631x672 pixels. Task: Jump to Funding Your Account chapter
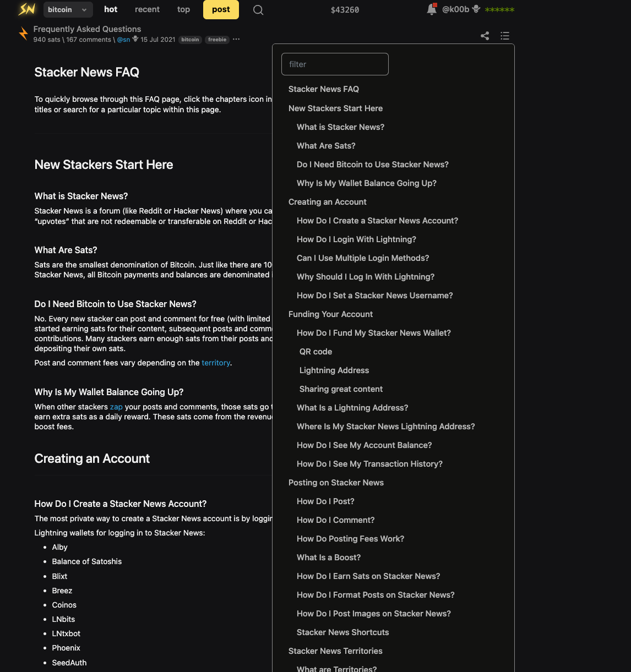point(330,314)
